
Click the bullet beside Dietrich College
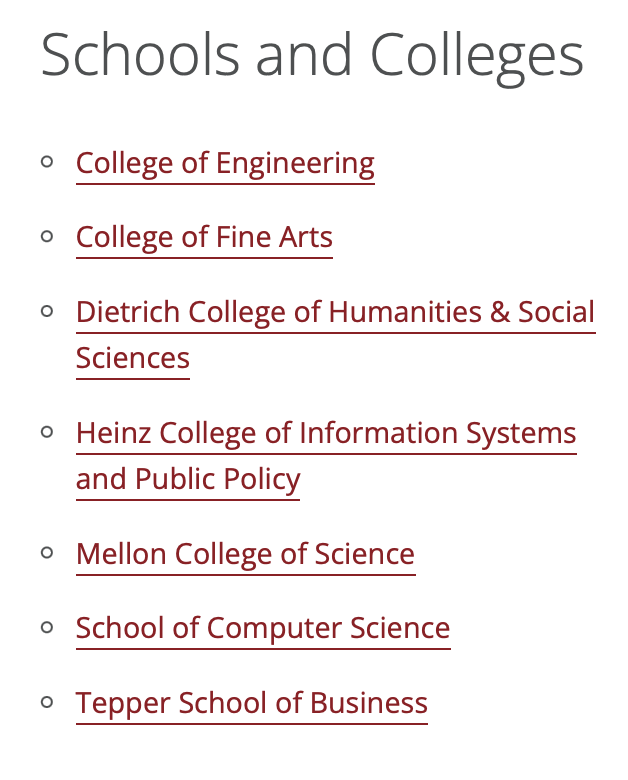coord(47,311)
